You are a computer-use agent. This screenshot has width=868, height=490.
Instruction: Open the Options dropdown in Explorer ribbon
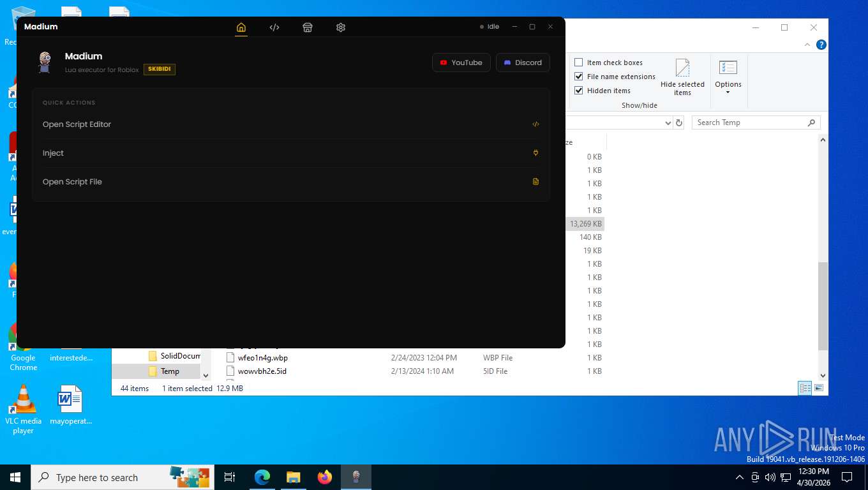pyautogui.click(x=728, y=77)
